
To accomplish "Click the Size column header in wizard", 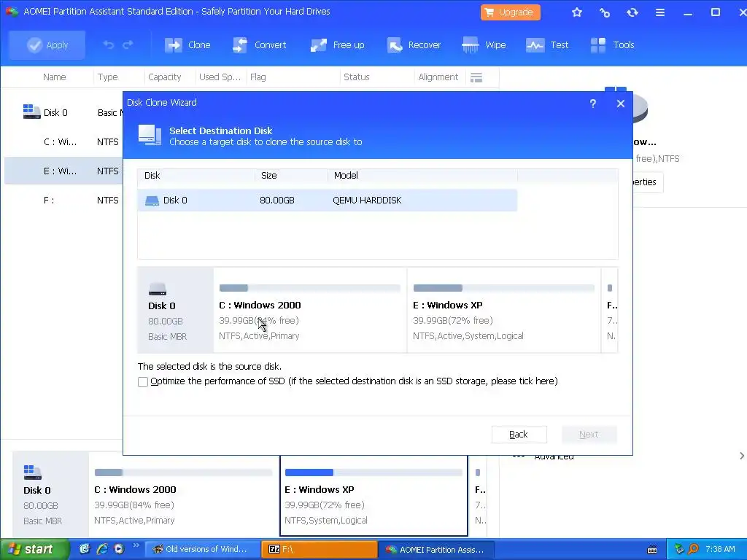I will coord(292,176).
